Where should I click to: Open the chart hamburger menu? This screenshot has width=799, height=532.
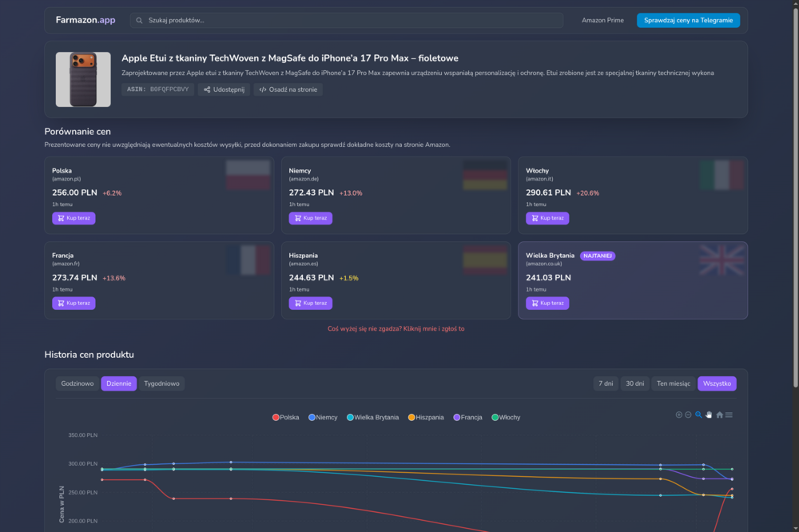729,415
